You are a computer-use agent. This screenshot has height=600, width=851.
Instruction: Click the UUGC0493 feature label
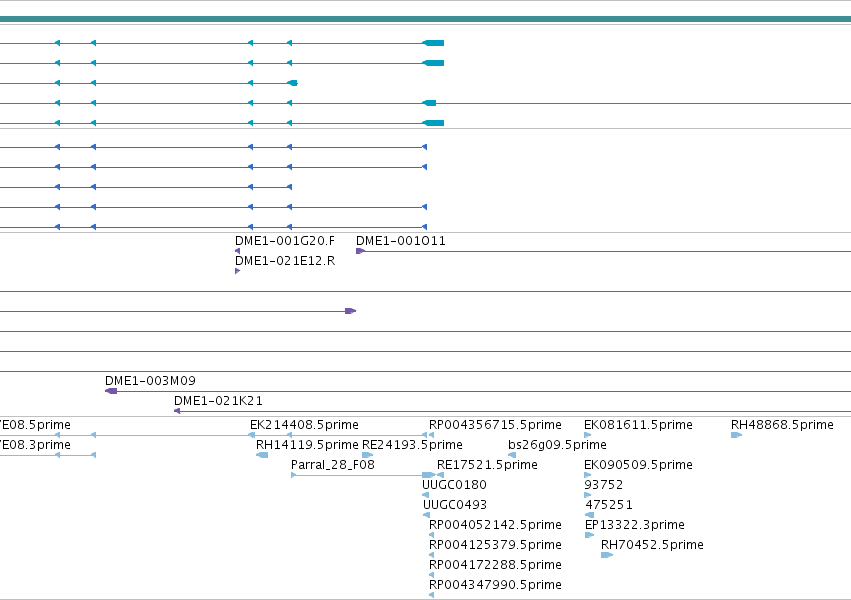pos(455,505)
